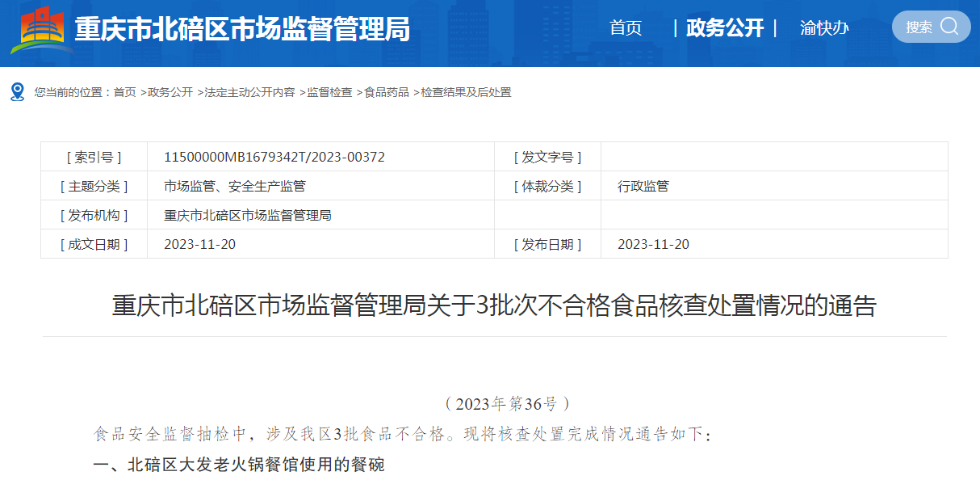Click the article title about 3批次不合格食品
This screenshot has width=980, height=480.
(x=494, y=306)
